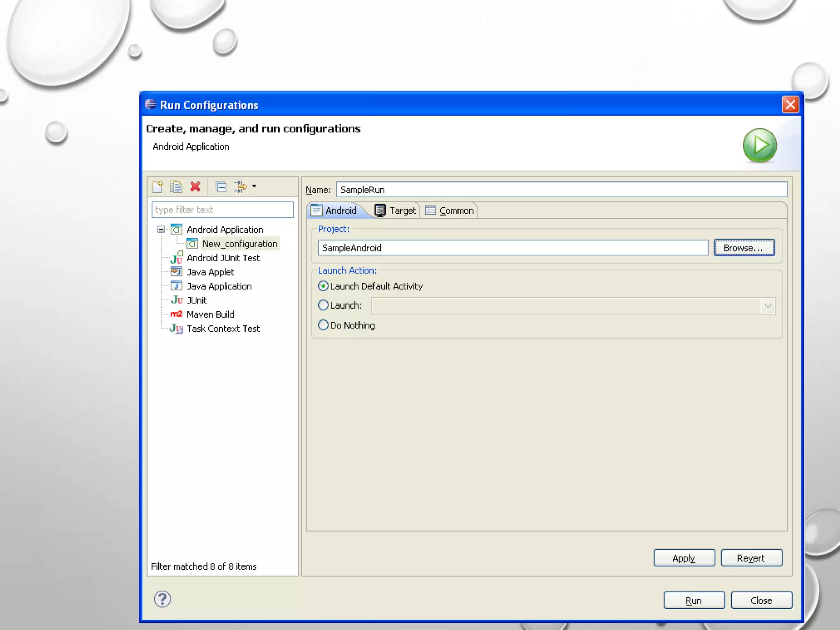This screenshot has height=630, width=840.
Task: Click the Task Context Test icon
Action: point(177,329)
